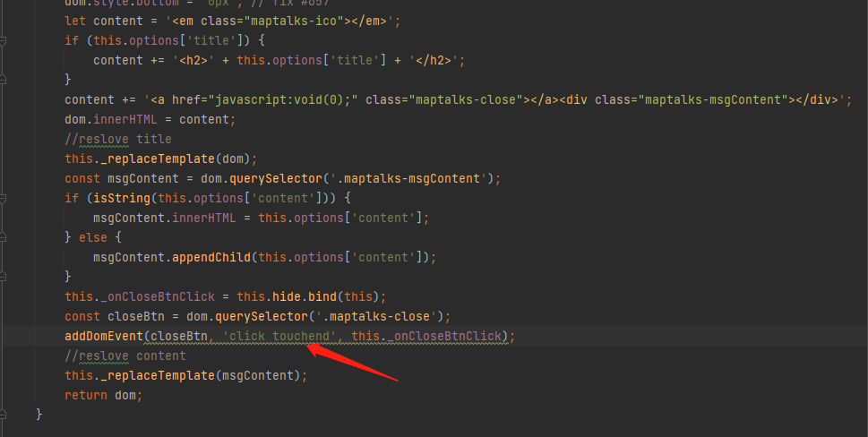Viewport: 868px width, 437px height.
Task: Click the 'click touchend' string literal
Action: coord(279,336)
